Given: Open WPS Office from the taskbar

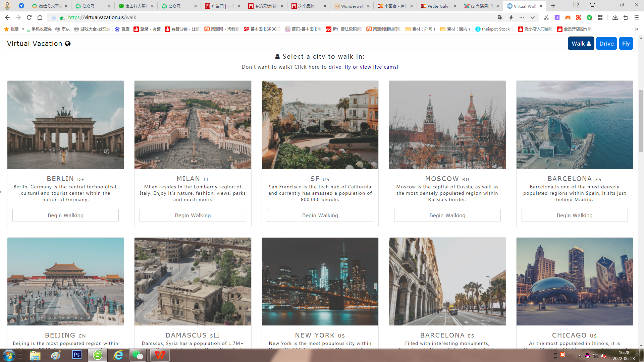Looking at the screenshot, I should [x=160, y=355].
